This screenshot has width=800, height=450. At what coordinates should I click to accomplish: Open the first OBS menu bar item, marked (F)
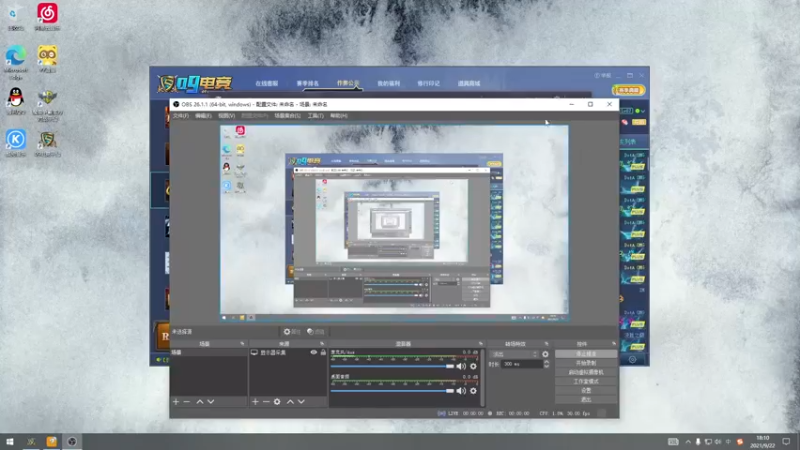(181, 116)
